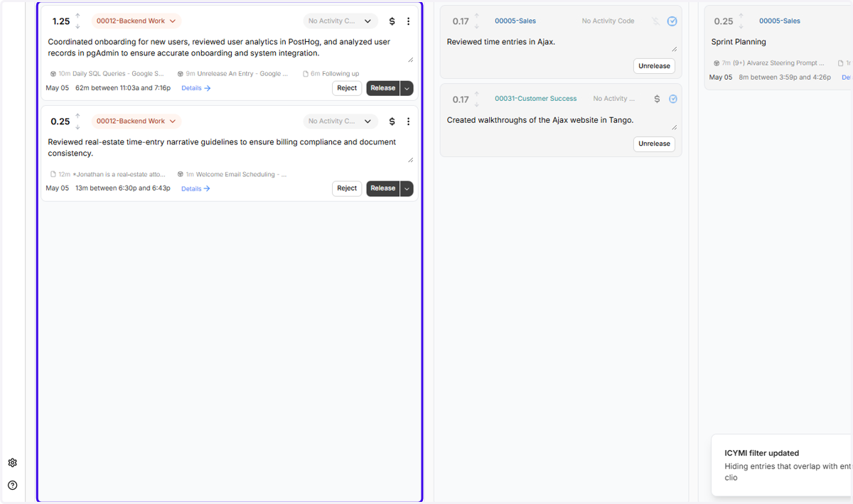This screenshot has width=853, height=504.
Task: Click the crossed-out dollar icon on the Ajax entry
Action: [x=655, y=21]
